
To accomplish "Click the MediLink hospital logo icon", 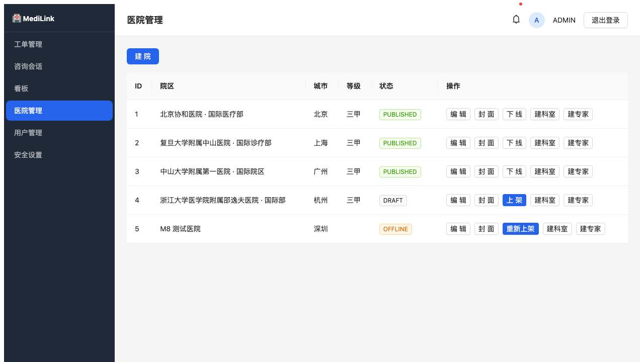I will [17, 18].
